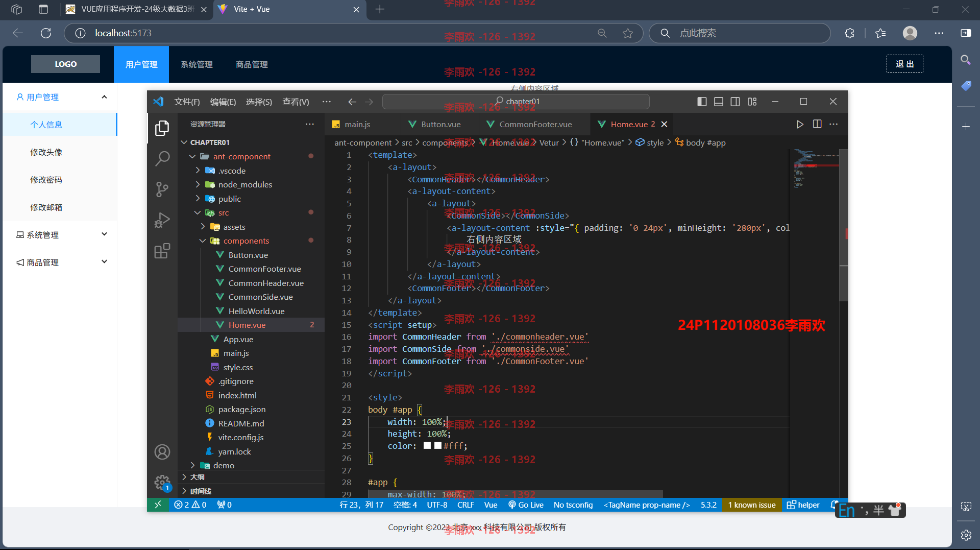Open browser settings and more menu
The width and height of the screenshot is (980, 550).
click(939, 33)
